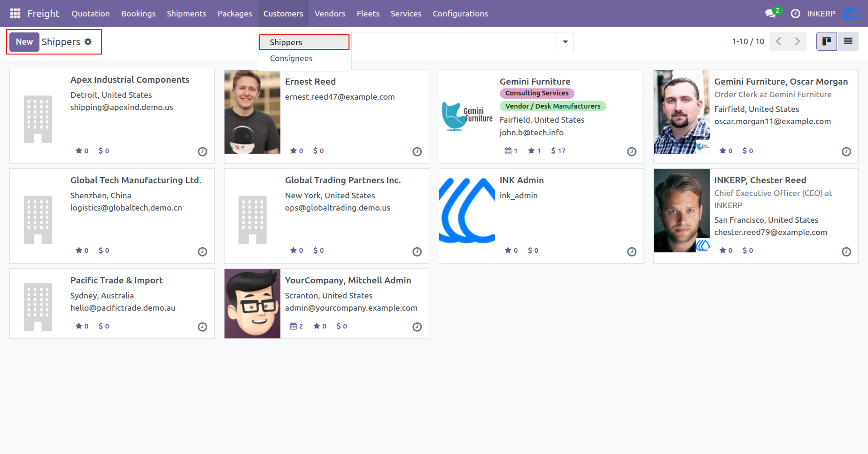Screen dimensions: 868x454
Task: Open the activities clock icon in top bar
Action: 795,14
